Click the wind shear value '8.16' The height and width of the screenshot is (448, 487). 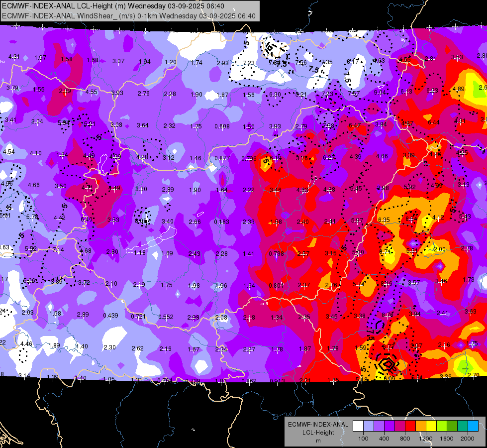(387, 283)
